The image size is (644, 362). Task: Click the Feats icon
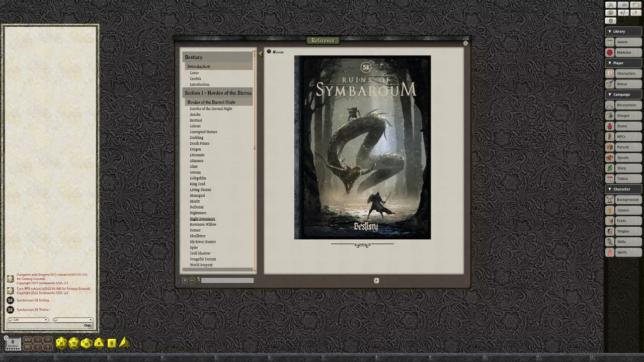(x=610, y=221)
